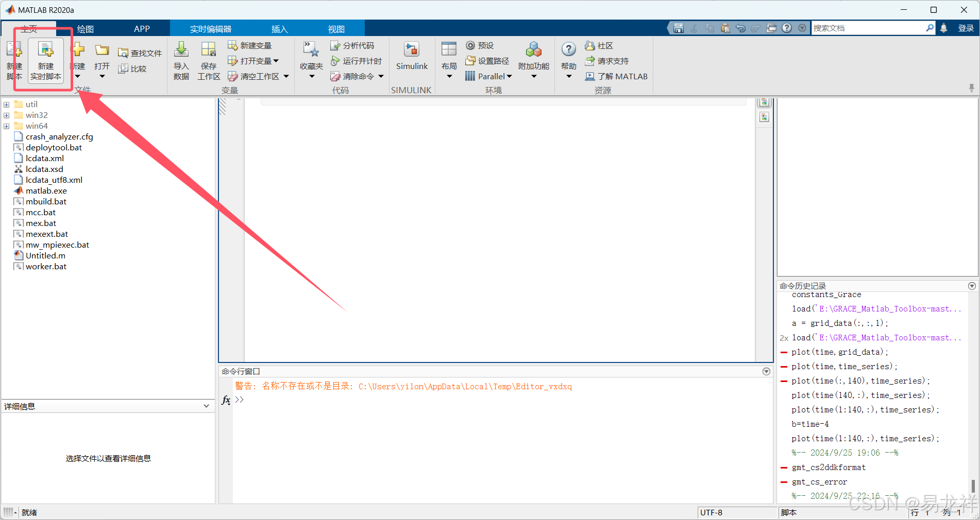Click the notification bell icon
Viewport: 980px width, 520px height.
(943, 28)
